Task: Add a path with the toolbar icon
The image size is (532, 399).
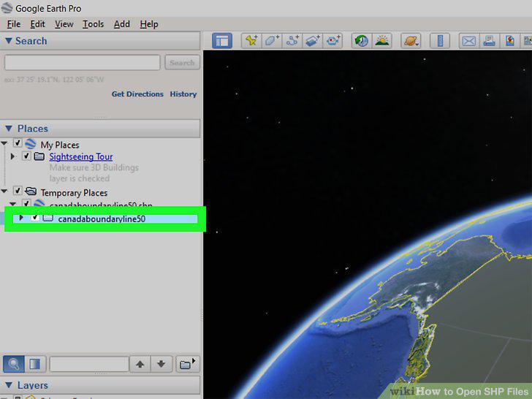Action: (x=292, y=41)
